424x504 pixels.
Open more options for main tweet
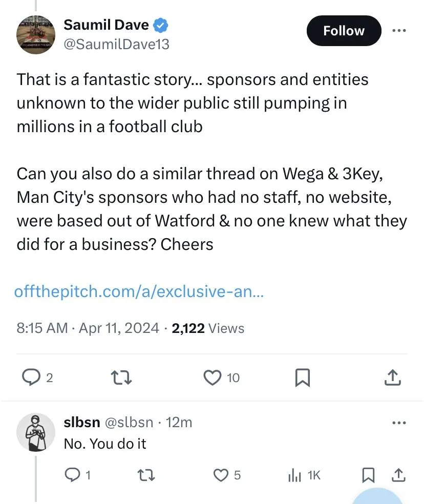pos(399,31)
